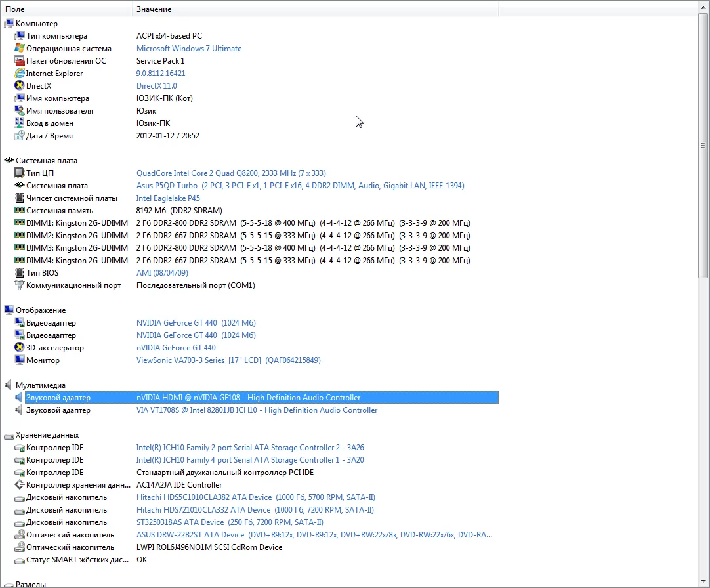Click the 8192 Мб (DDR2 SDRAM) value

(179, 211)
